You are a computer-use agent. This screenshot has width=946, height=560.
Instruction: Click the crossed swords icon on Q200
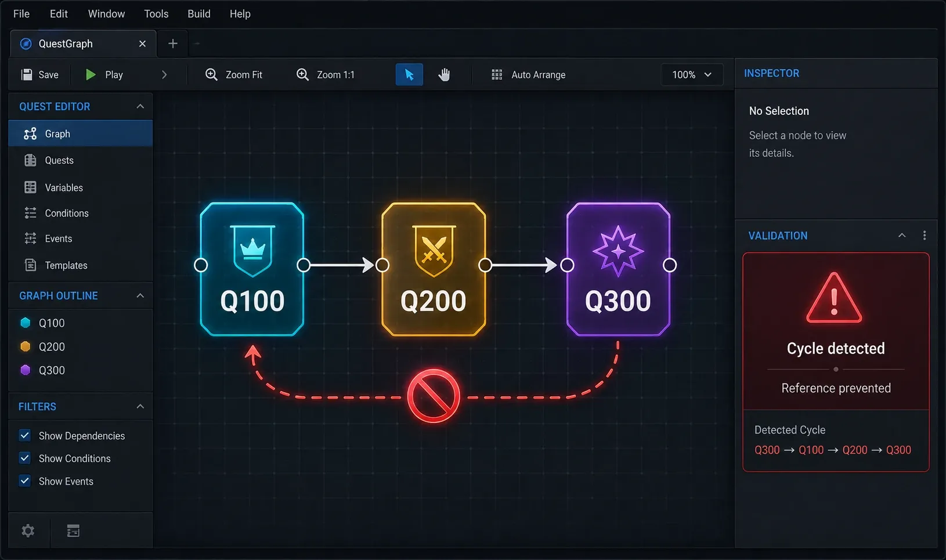(x=434, y=250)
